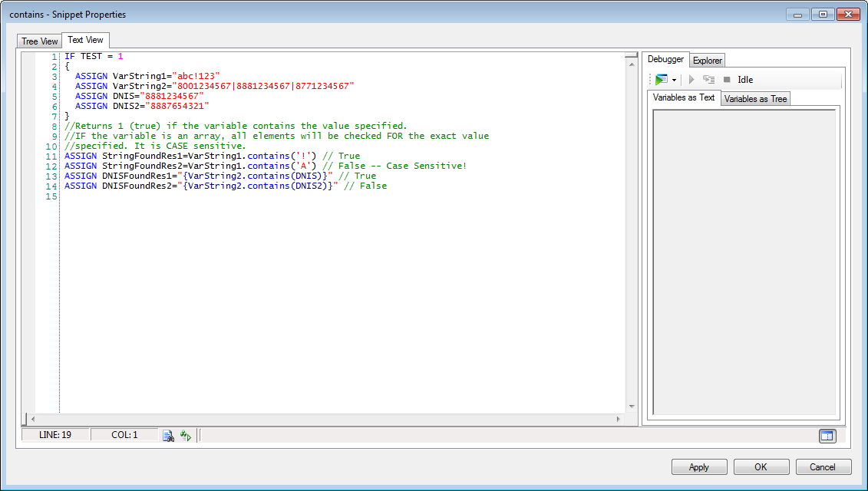Click the editor vertical scrollbar up arrow
Image resolution: width=868 pixels, height=491 pixels.
[632, 64]
